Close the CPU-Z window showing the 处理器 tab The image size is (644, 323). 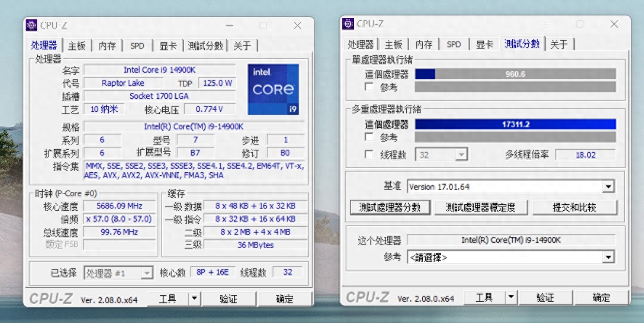pyautogui.click(x=297, y=25)
